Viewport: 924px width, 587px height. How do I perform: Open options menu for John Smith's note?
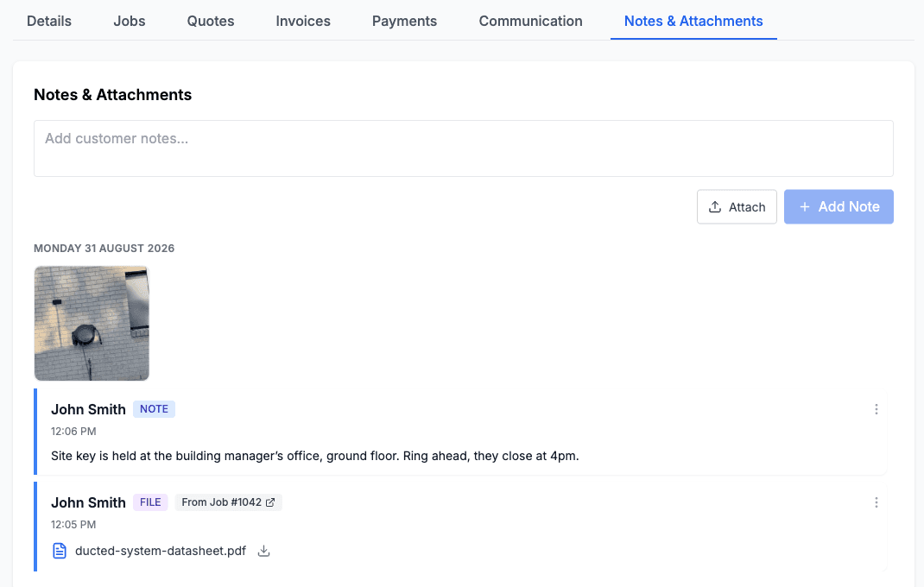tap(877, 409)
